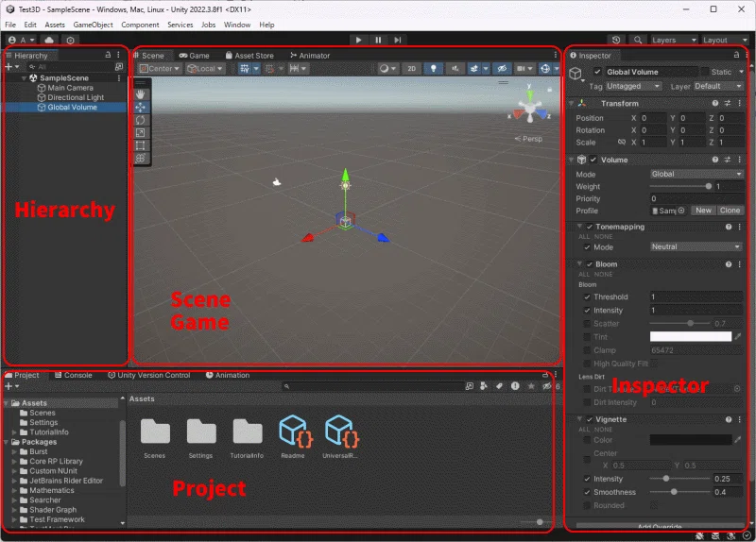Screen dimensions: 756x542
Task: Click the Bloom Tint color swatch
Action: point(691,337)
